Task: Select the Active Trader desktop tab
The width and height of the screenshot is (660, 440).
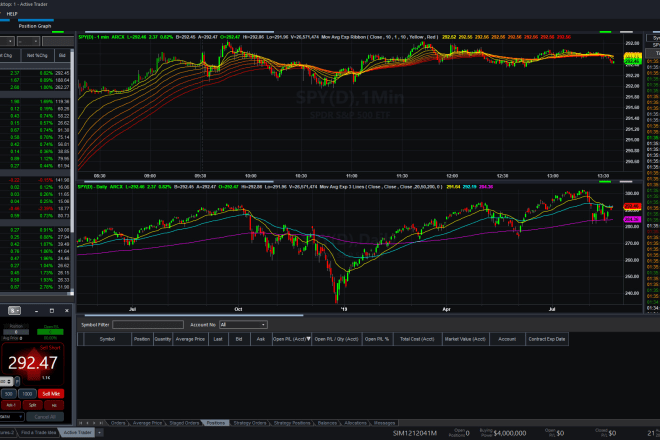Action: point(77,432)
